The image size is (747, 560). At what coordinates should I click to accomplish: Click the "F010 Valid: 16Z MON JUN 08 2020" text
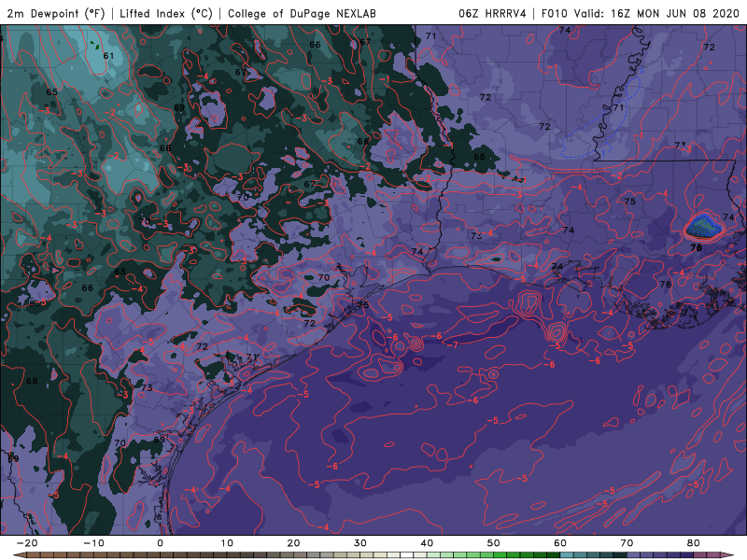(x=640, y=14)
